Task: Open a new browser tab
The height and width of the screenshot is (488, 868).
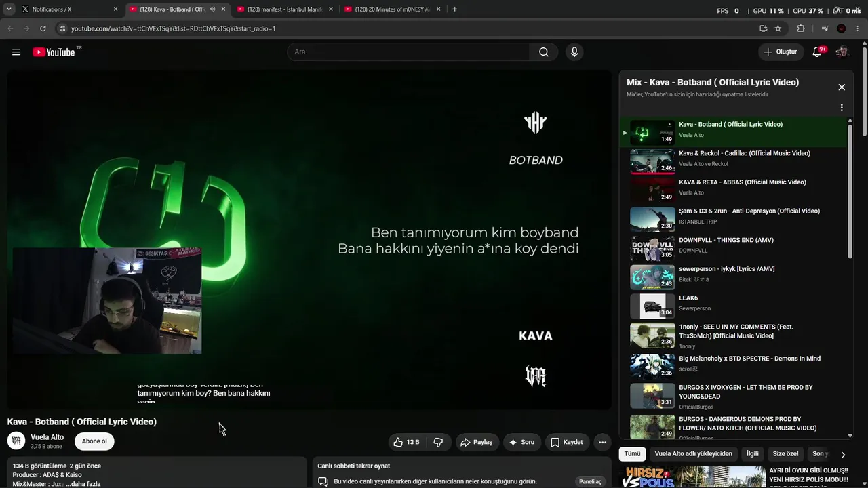Action: click(454, 9)
